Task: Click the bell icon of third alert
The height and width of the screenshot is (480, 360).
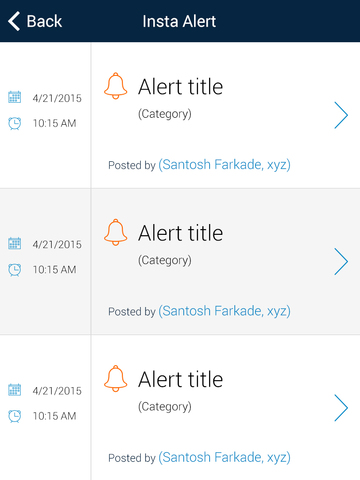Action: [x=115, y=378]
